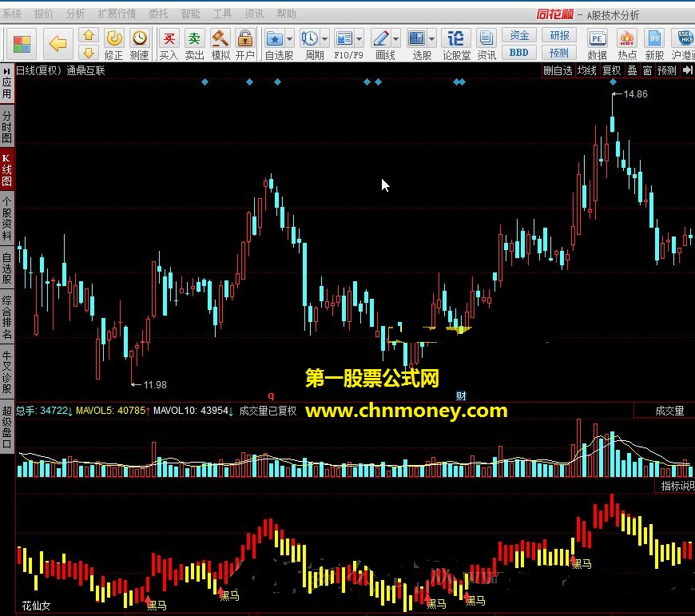Click blue diamond marker above 14.86 peak
695x616 pixels.
(x=613, y=81)
